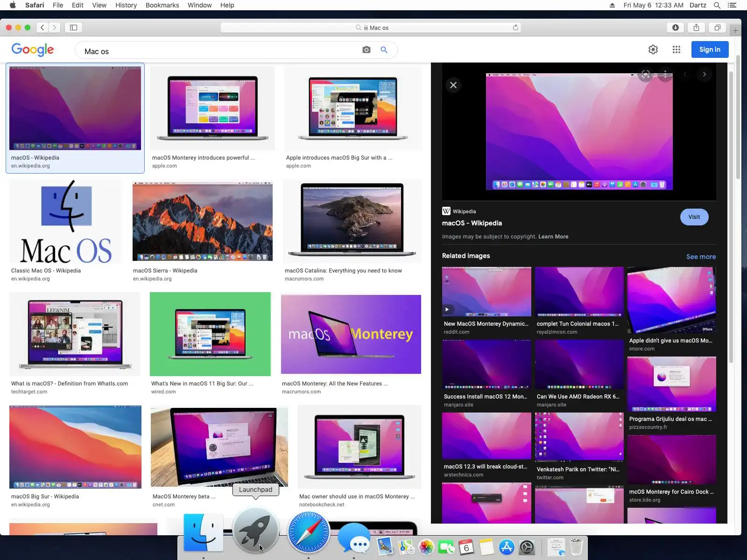
Task: Focus the Safari address bar
Action: tap(371, 28)
